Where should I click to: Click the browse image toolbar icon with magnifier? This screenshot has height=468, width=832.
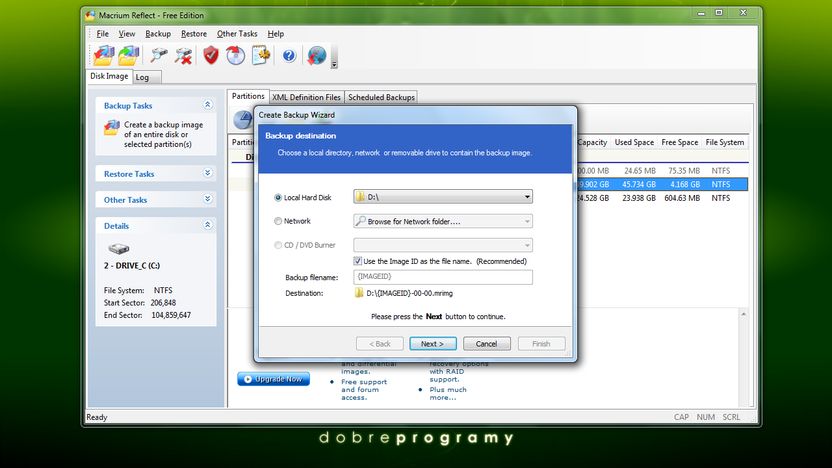point(158,55)
